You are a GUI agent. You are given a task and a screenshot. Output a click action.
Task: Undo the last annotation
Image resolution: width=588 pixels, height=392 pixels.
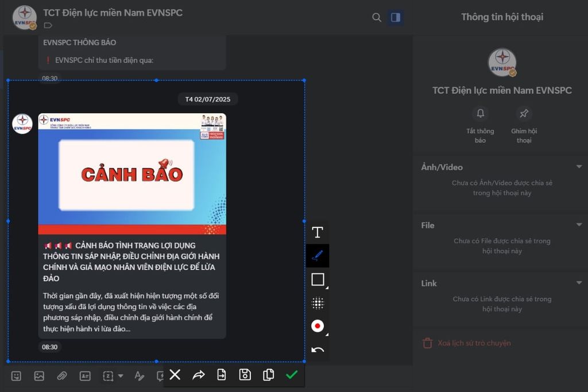click(x=318, y=350)
